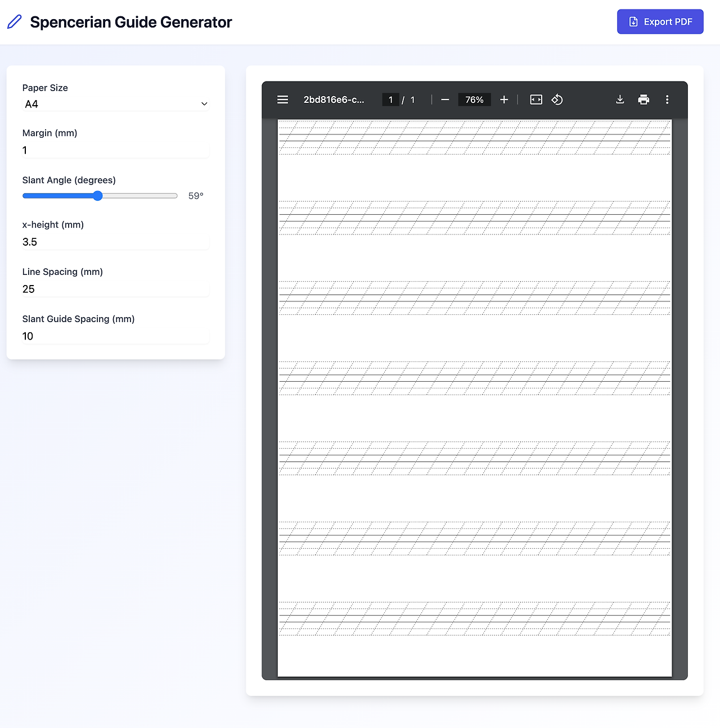The width and height of the screenshot is (720, 728).
Task: Open the PDF viewer sidebar menu
Action: click(x=282, y=100)
